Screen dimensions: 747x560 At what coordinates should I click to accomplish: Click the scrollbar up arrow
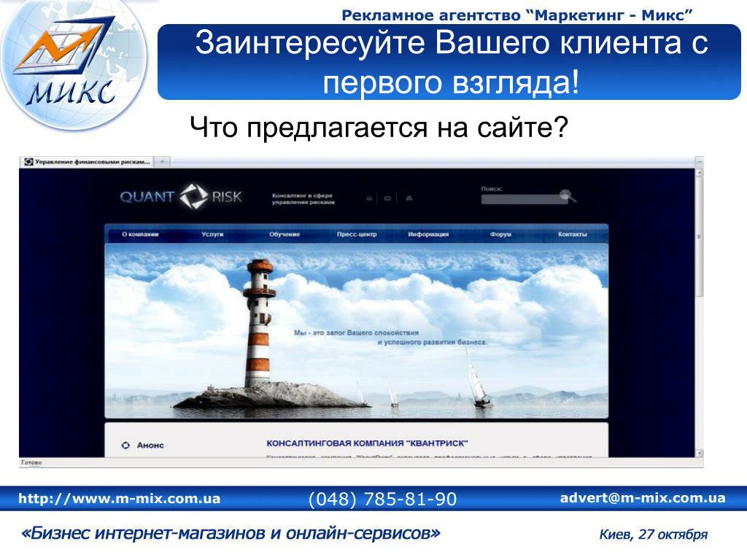(x=700, y=174)
